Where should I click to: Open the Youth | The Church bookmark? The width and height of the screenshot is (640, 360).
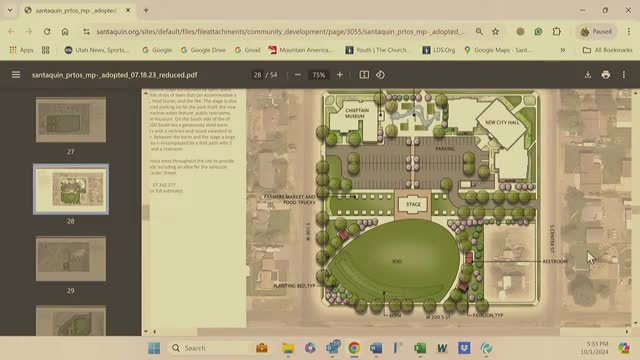(376, 50)
